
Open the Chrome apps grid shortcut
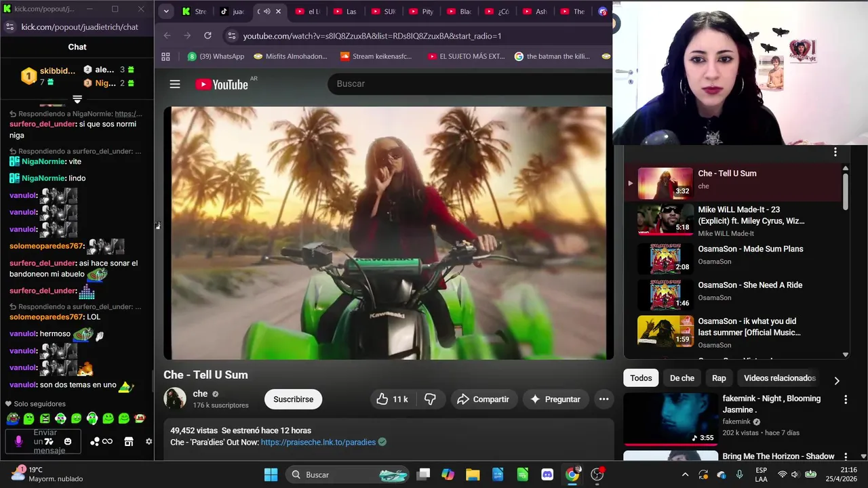click(165, 56)
